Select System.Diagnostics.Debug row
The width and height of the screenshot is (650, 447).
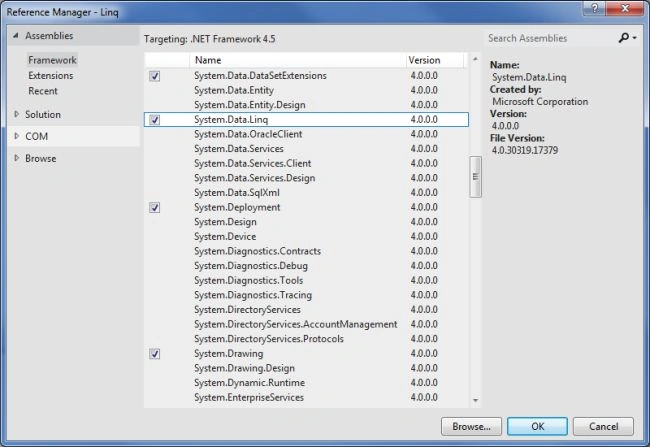coord(306,266)
